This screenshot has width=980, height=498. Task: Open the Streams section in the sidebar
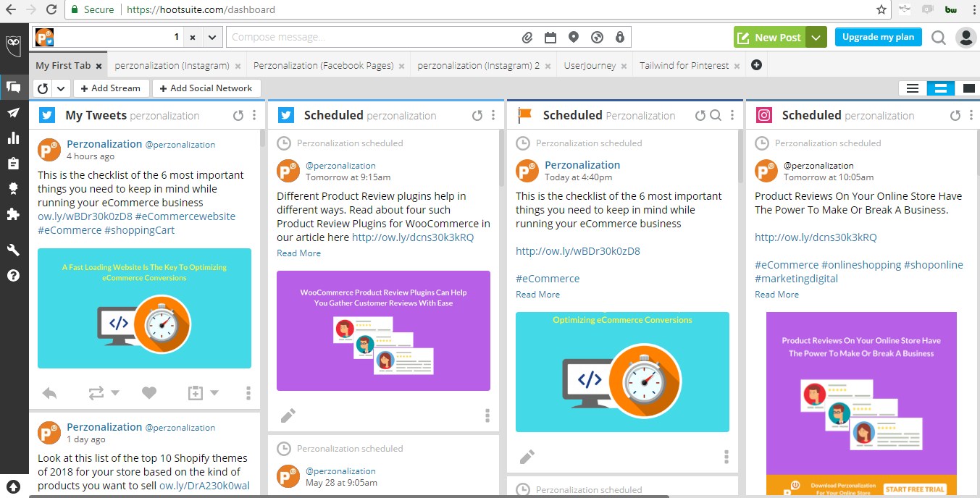[13, 87]
